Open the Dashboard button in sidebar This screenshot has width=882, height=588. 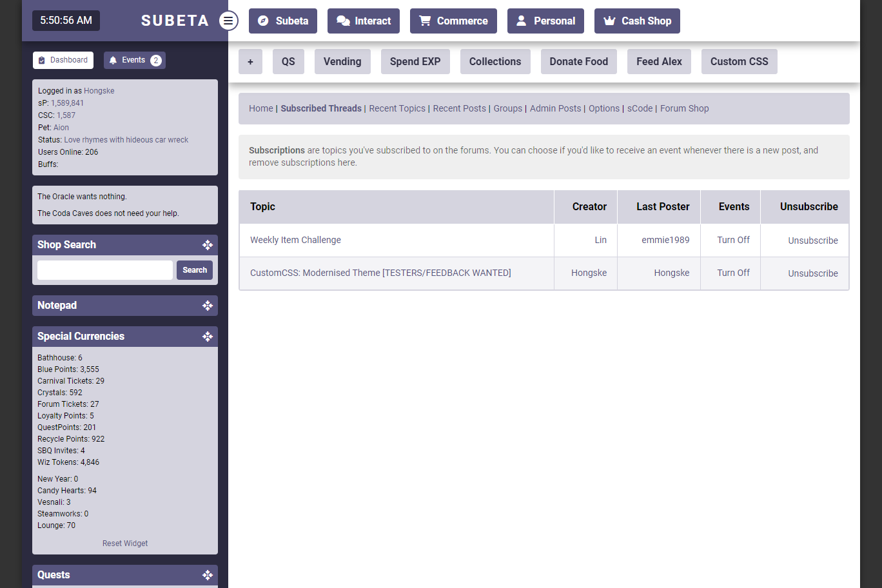(63, 60)
